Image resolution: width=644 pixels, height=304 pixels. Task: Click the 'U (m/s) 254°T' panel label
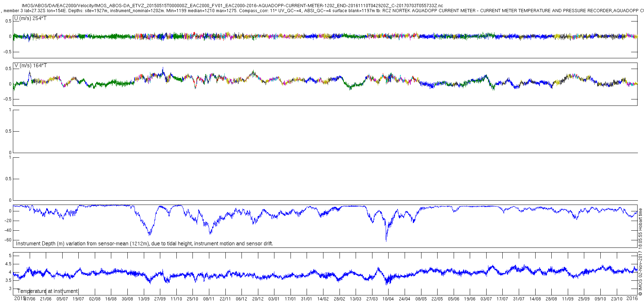tap(30, 18)
